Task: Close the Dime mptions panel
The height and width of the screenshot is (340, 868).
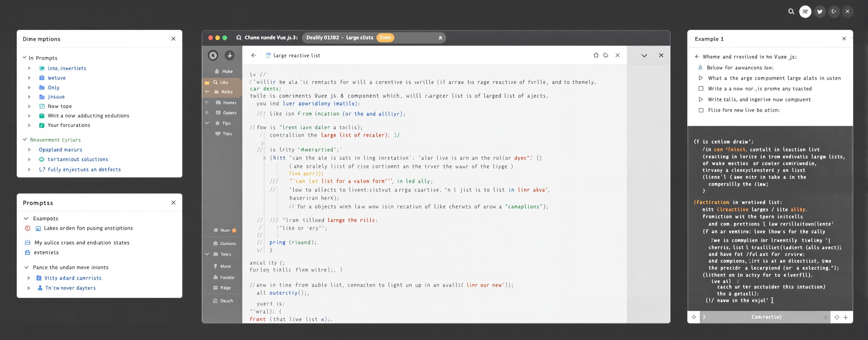Action: pyautogui.click(x=173, y=39)
